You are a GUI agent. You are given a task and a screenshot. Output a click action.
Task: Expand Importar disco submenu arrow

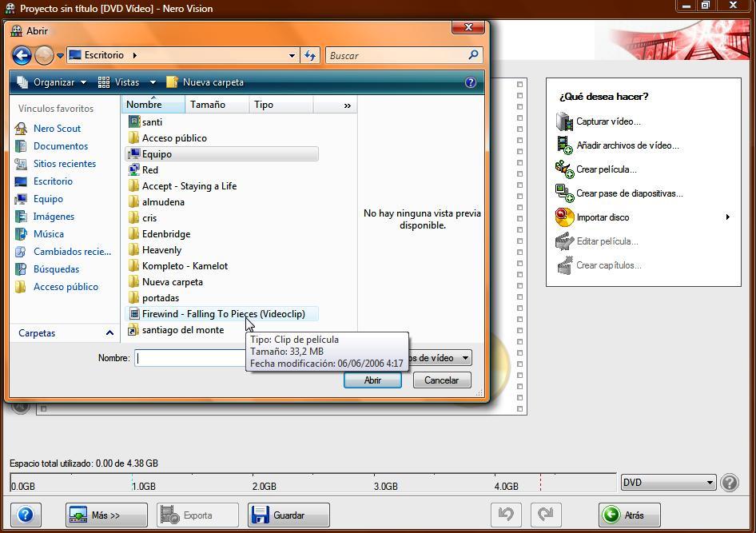(727, 217)
